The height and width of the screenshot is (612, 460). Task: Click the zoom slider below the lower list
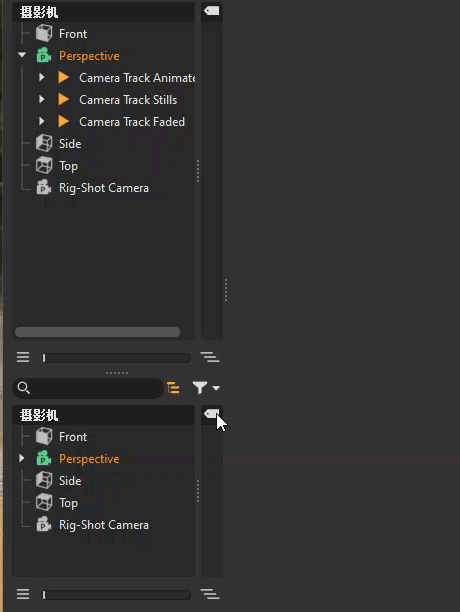tap(117, 595)
